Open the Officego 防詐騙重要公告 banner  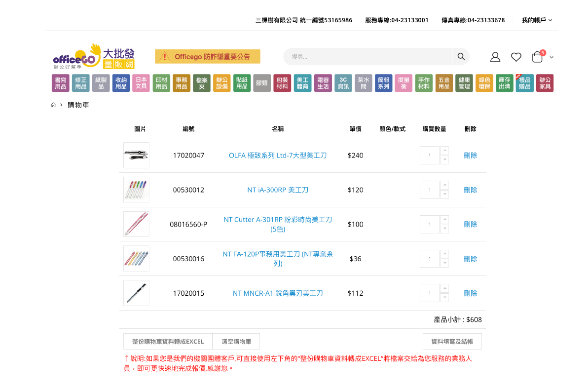tap(208, 57)
